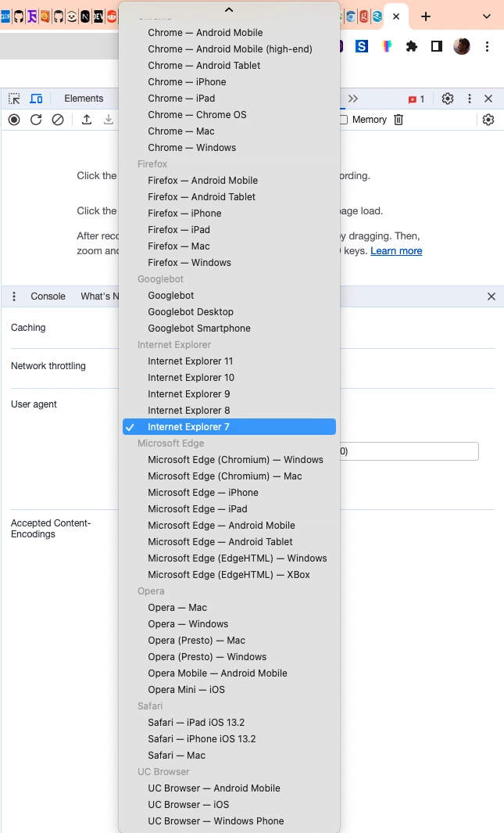Choose Firefox — Mac
The width and height of the screenshot is (504, 833).
229,246
